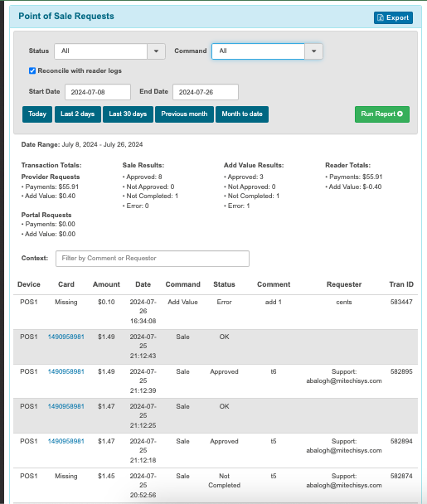The height and width of the screenshot is (504, 427).
Task: Select the Month to date preset
Action: click(242, 114)
